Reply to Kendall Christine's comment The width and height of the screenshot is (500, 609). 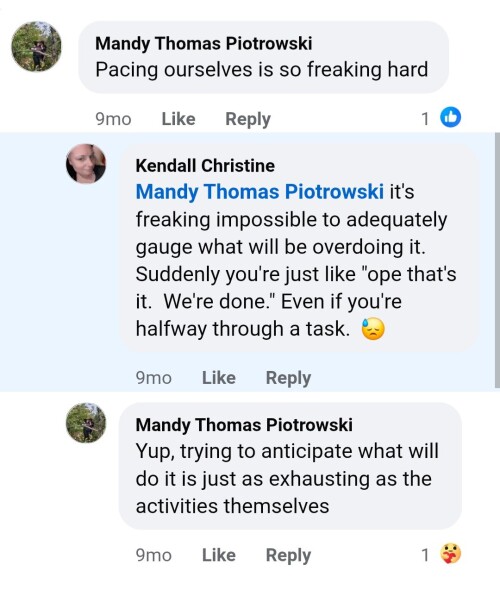(x=288, y=378)
